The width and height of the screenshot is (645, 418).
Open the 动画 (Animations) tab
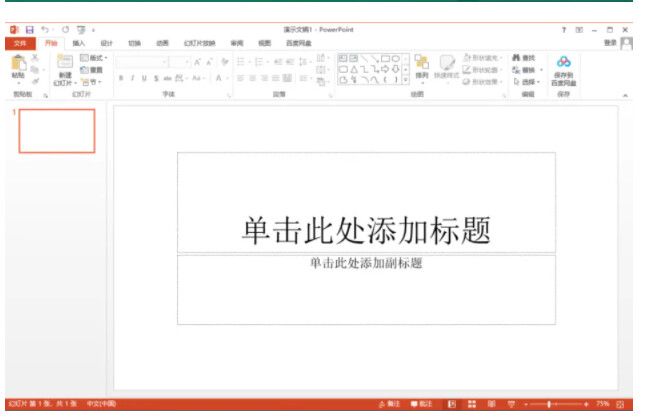coord(162,43)
